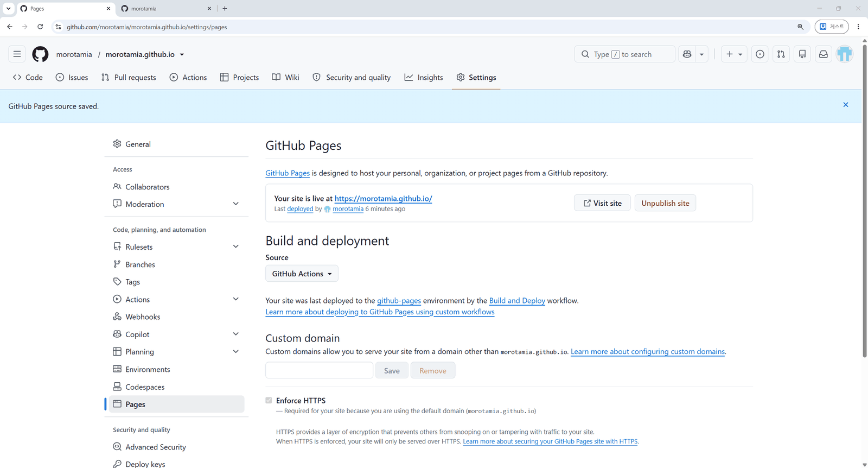
Task: Open Tags settings page
Action: 176,282
